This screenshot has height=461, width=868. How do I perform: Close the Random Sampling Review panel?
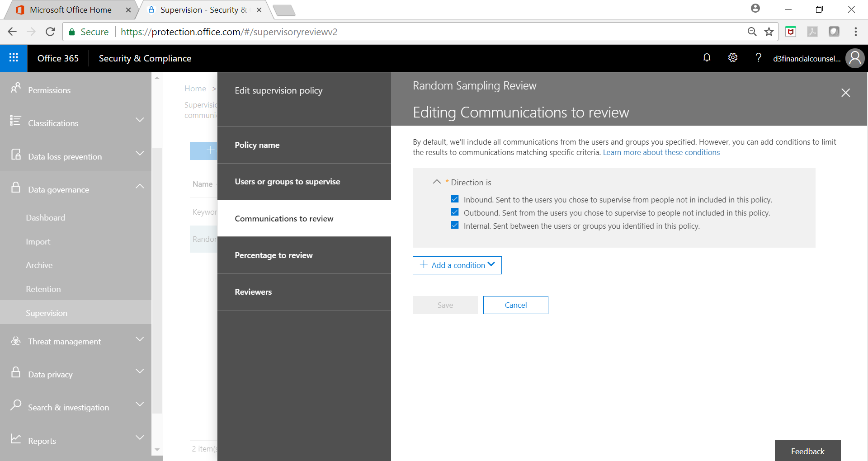point(845,93)
